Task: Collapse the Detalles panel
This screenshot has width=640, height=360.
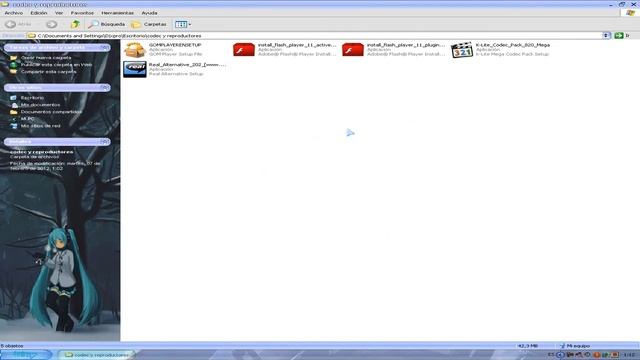Action: pyautogui.click(x=104, y=142)
